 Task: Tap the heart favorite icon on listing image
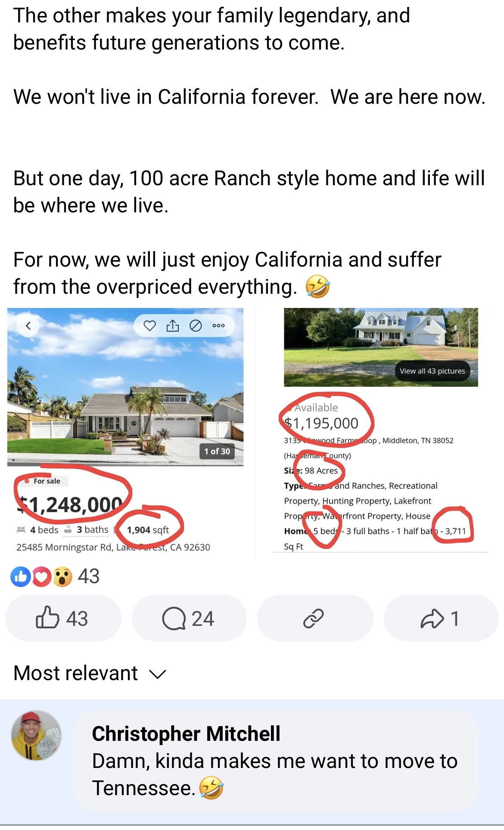click(149, 326)
